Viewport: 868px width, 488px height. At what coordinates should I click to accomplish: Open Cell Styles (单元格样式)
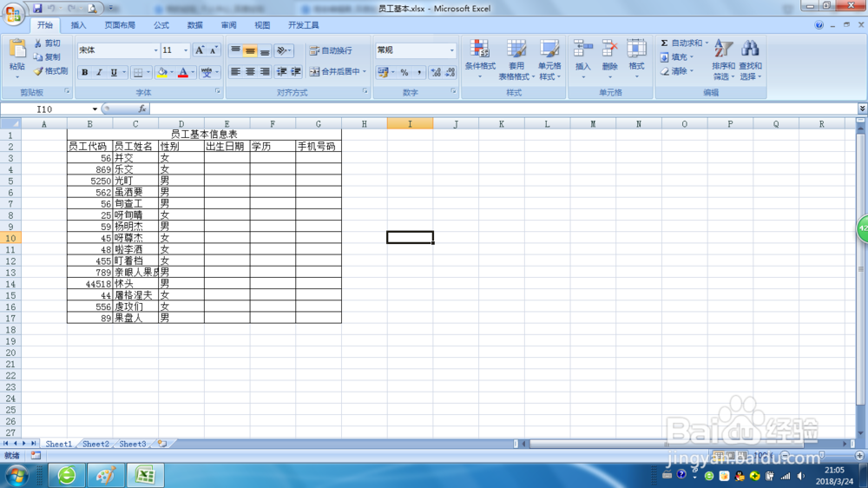click(x=549, y=60)
